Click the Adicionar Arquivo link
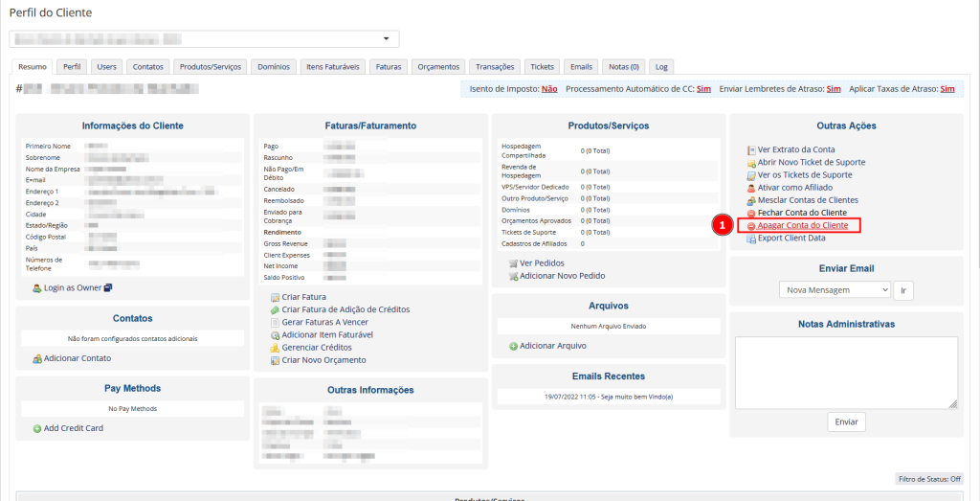980x501 pixels. [553, 346]
